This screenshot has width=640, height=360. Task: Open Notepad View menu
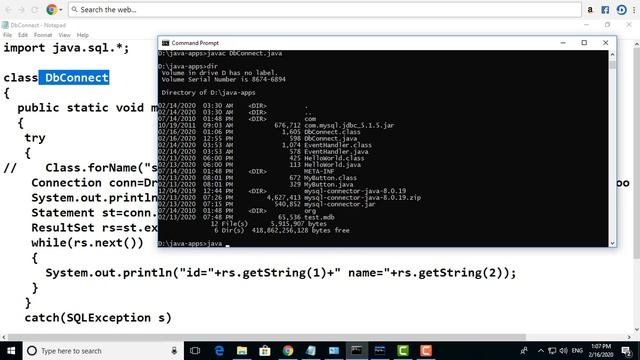click(64, 35)
